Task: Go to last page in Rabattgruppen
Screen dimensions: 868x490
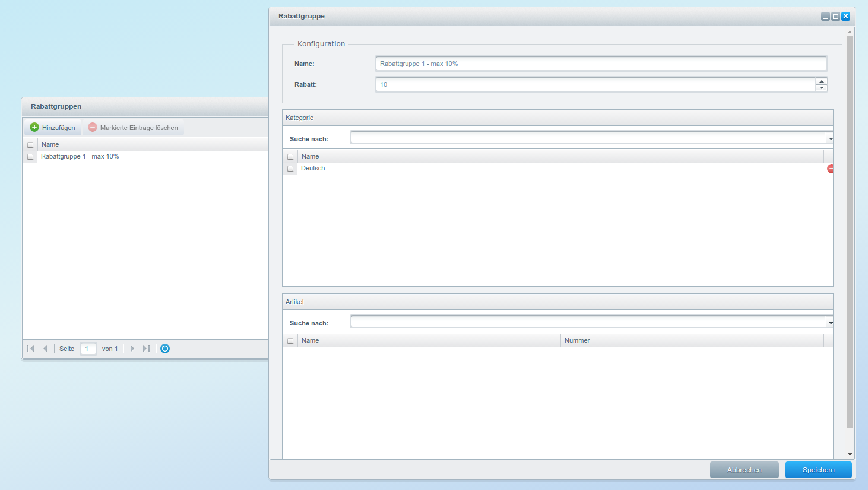Action: pos(146,349)
